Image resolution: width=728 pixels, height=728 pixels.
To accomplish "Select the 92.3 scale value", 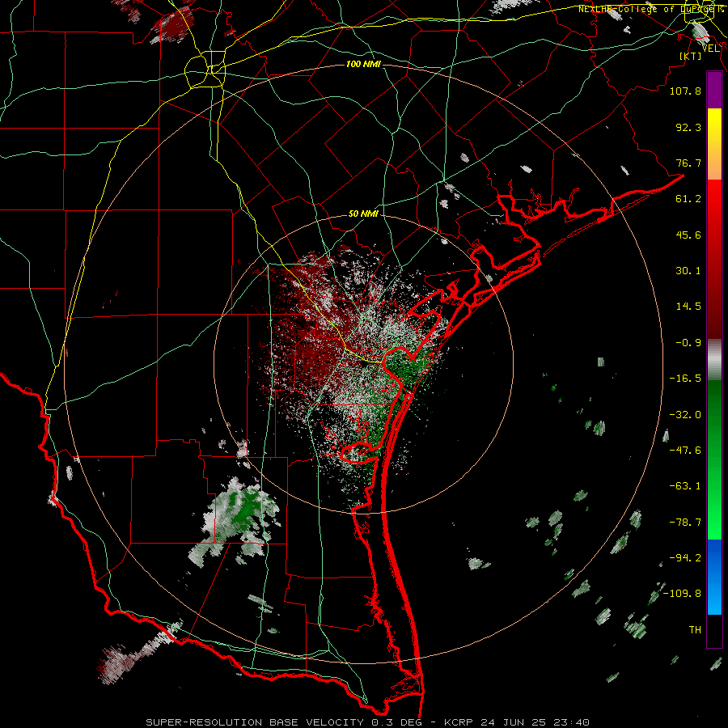I will (x=688, y=127).
